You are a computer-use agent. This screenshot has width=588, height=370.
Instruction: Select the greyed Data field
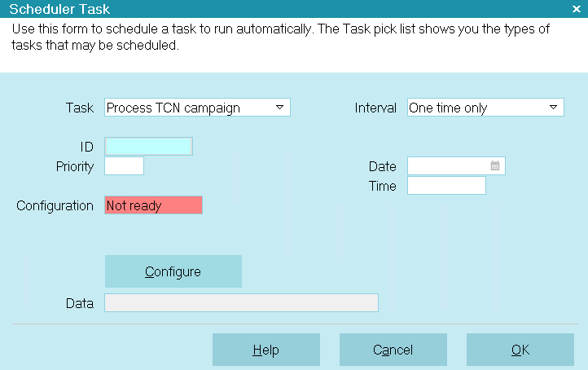pos(242,303)
